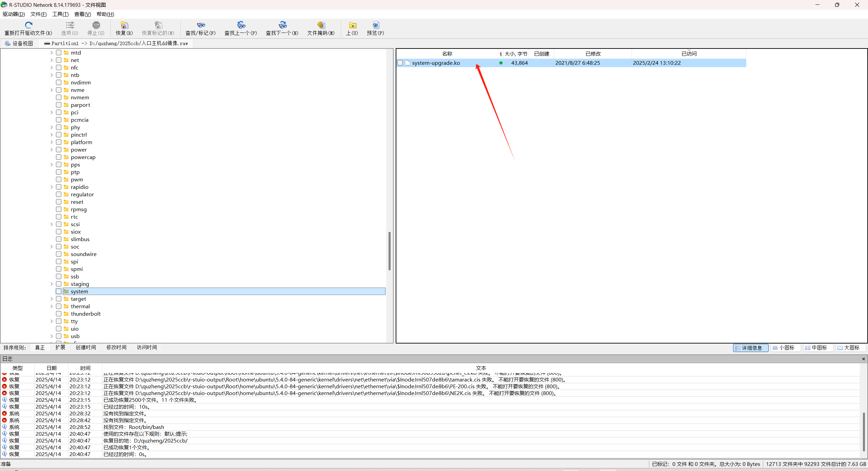The image size is (868, 471).
Task: Click the folder tree vertical scrollbar thumb
Action: tap(390, 251)
